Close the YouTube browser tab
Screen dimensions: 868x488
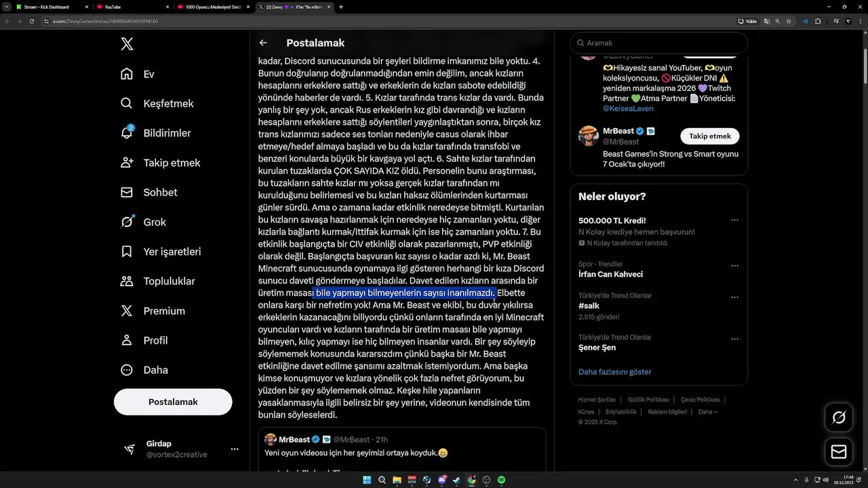(x=167, y=7)
